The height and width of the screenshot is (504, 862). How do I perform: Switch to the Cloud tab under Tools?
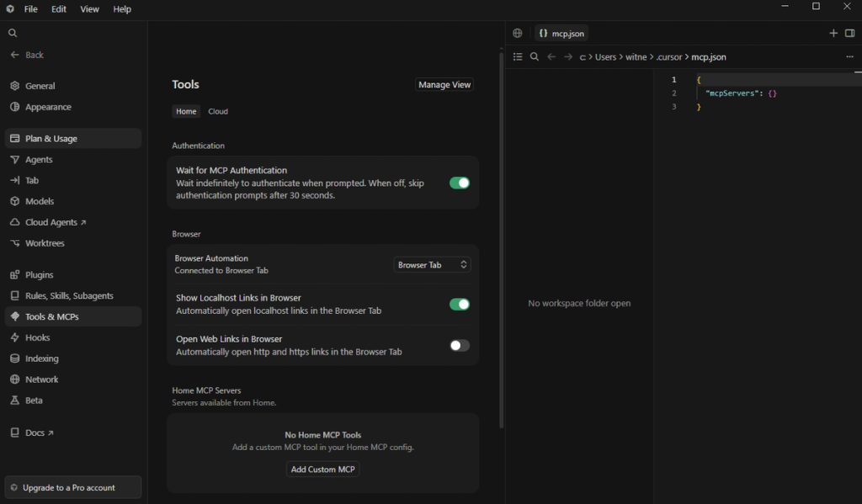(x=218, y=111)
